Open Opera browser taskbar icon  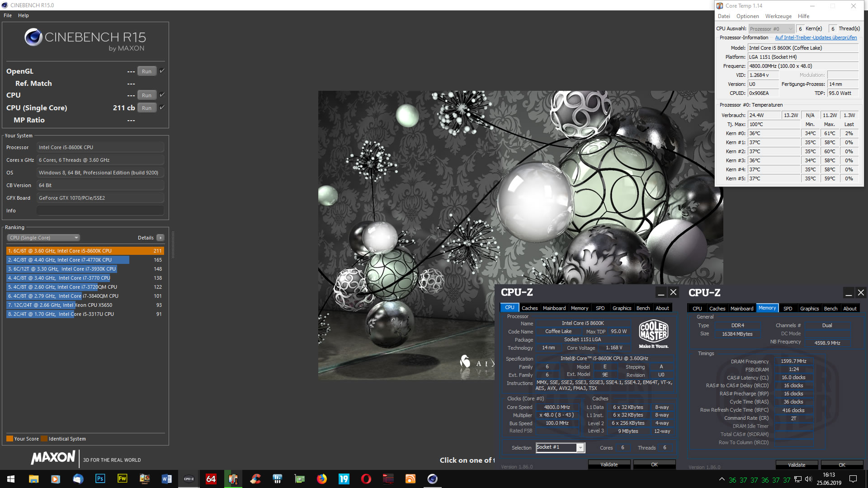366,479
